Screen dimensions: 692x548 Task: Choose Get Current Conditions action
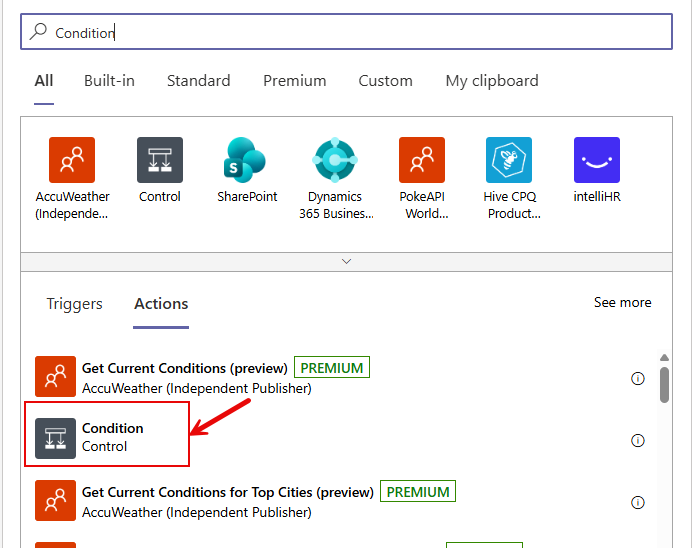click(185, 368)
